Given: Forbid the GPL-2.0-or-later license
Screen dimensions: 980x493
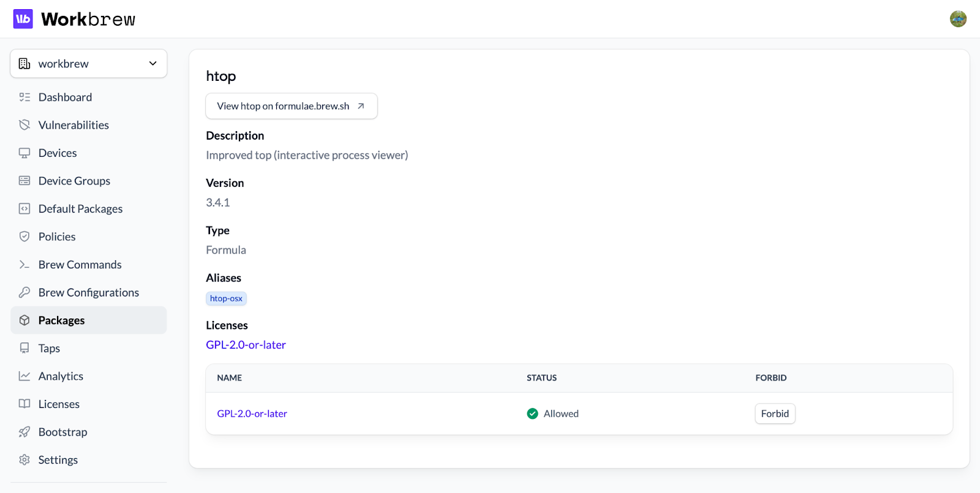Looking at the screenshot, I should pyautogui.click(x=775, y=414).
